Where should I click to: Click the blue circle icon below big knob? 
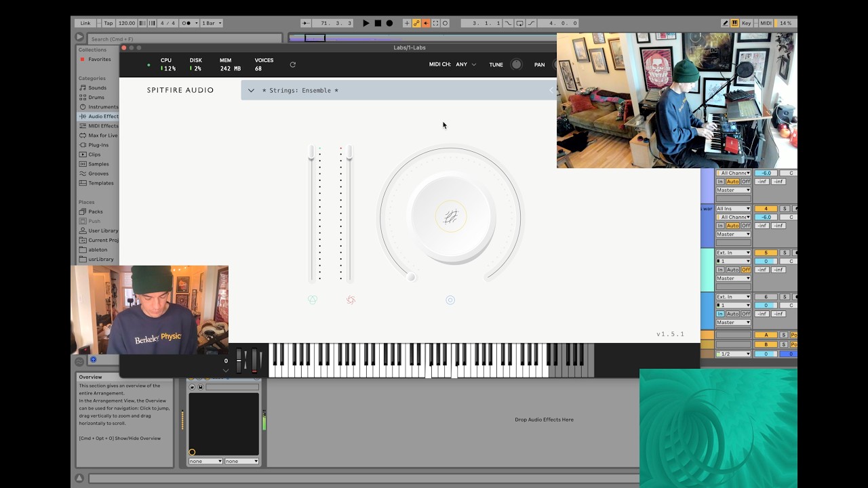tap(450, 300)
